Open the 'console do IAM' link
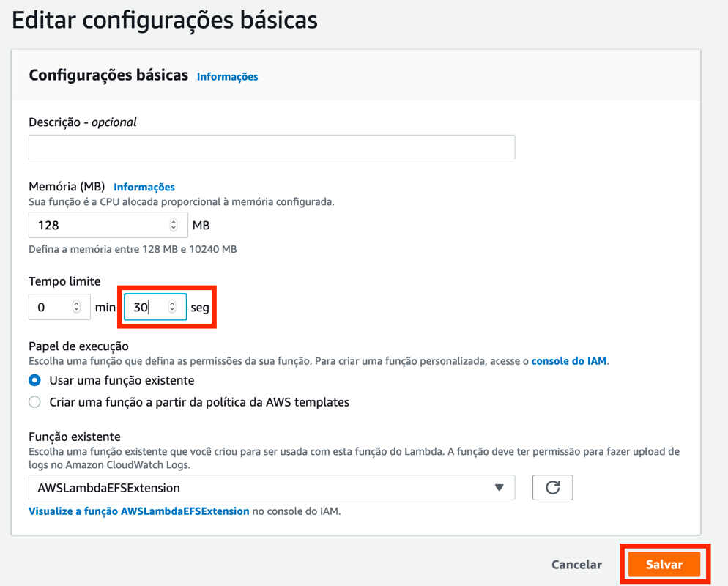728x586 pixels. (x=569, y=361)
